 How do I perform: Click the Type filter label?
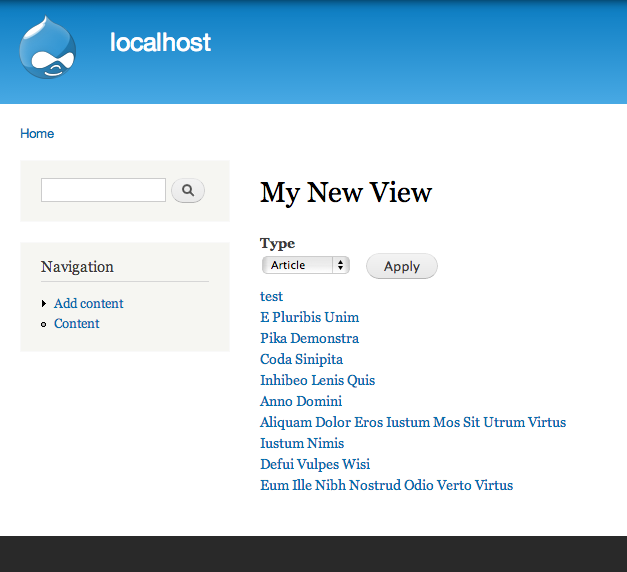click(x=278, y=244)
